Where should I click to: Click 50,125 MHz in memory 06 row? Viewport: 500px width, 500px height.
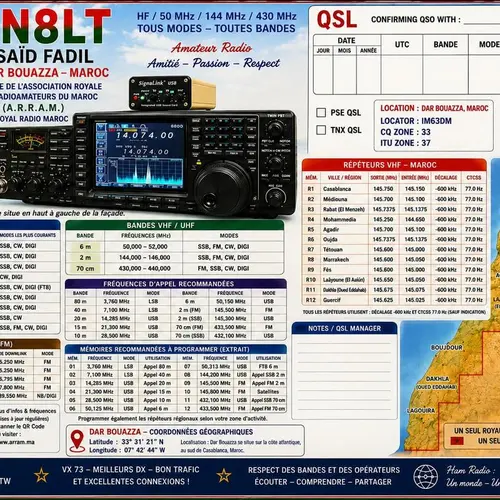100,409
